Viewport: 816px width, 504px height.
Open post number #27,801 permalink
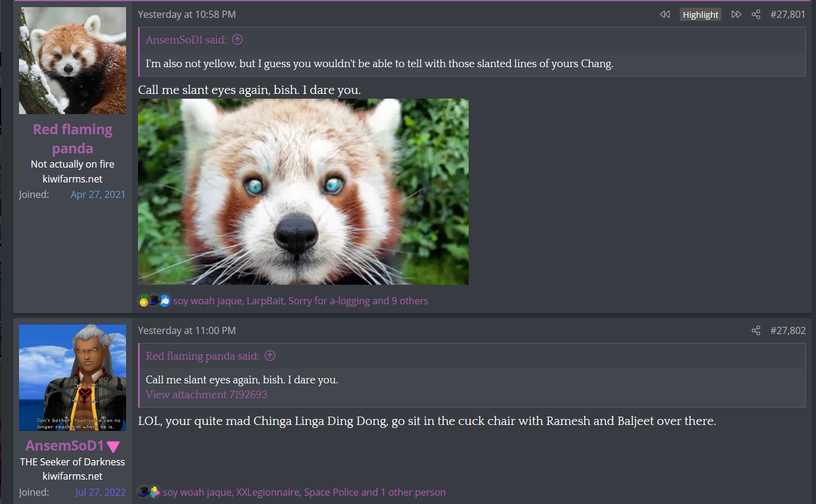pos(787,14)
